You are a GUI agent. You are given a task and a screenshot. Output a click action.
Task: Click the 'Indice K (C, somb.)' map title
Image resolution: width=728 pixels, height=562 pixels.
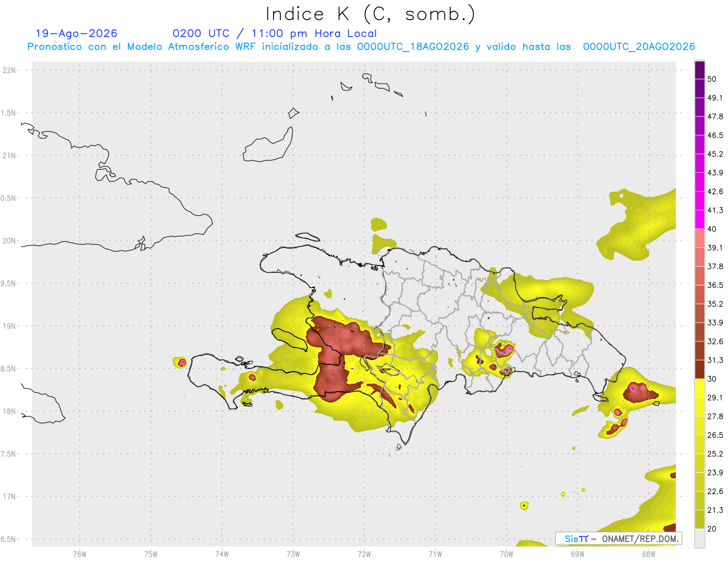371,14
